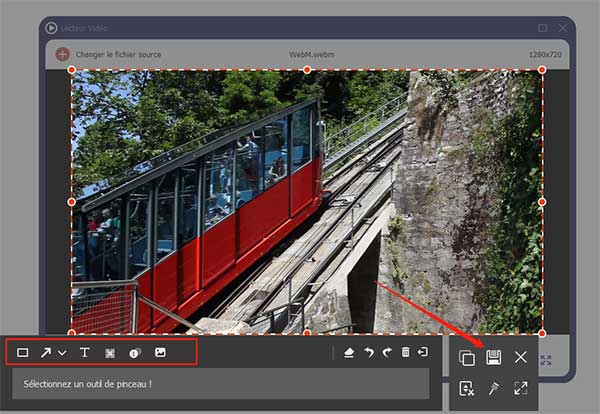
Task: Undo the last annotation
Action: point(368,352)
